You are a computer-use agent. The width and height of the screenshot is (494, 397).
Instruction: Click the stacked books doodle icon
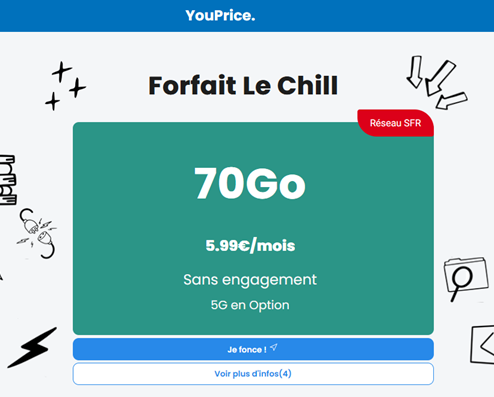8,179
